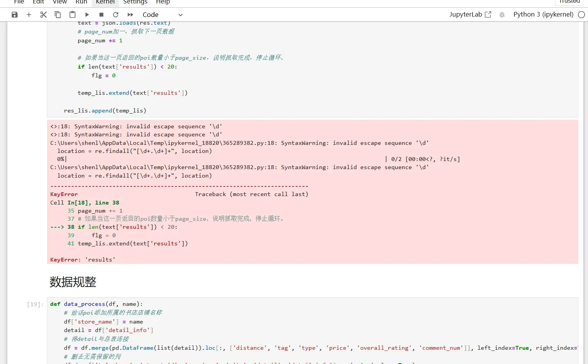588x364 pixels.
Task: Click the 'Cell In[18], line 38' traceback text
Action: coord(85,203)
